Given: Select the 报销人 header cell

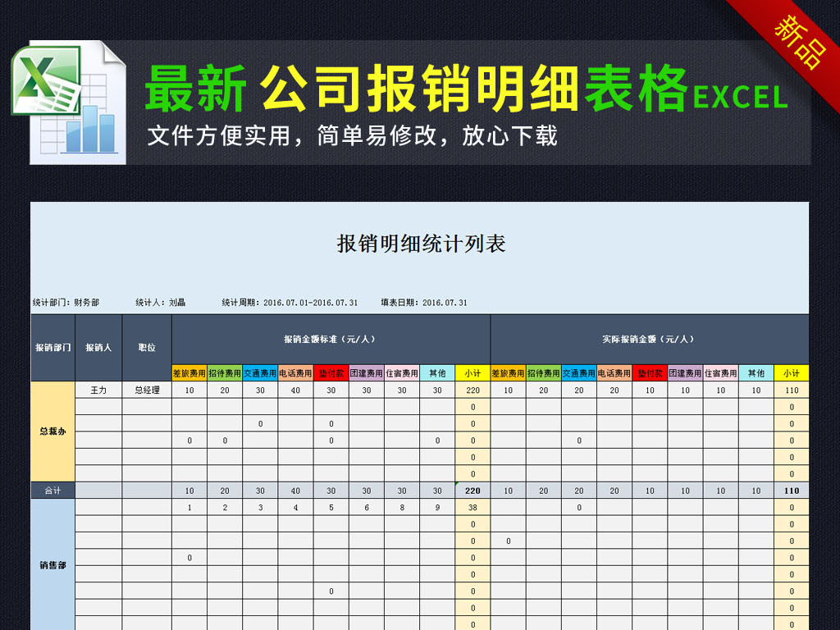Looking at the screenshot, I should click(98, 347).
